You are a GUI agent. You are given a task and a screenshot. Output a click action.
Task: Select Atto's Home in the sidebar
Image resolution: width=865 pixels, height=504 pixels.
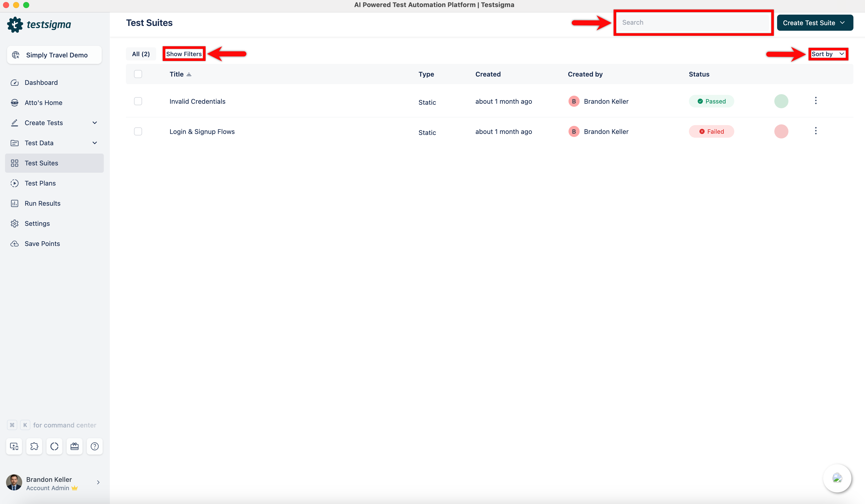point(43,102)
